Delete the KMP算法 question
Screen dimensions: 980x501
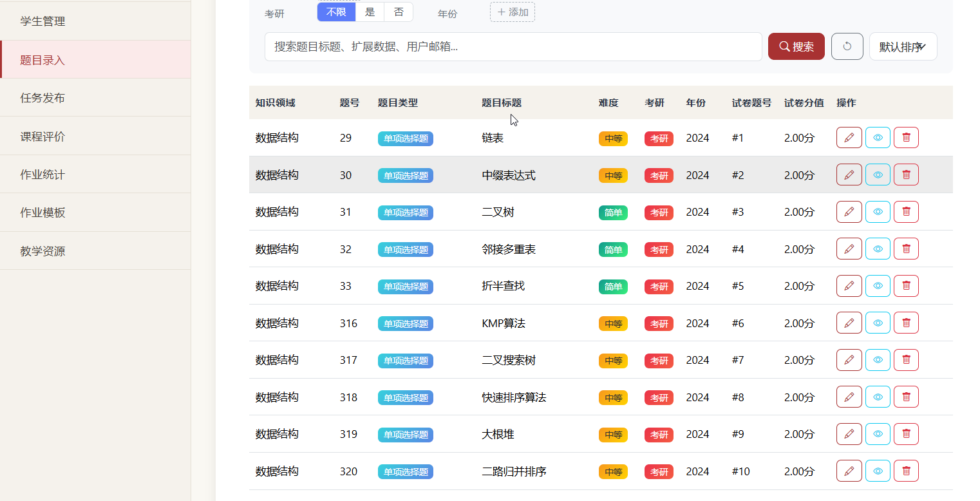[906, 323]
